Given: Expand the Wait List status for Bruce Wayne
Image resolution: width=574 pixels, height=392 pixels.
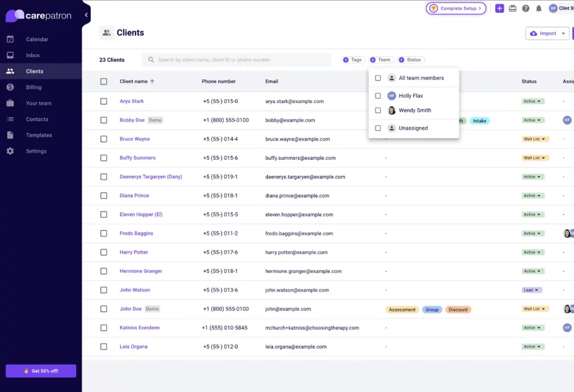Looking at the screenshot, I should click(x=535, y=139).
